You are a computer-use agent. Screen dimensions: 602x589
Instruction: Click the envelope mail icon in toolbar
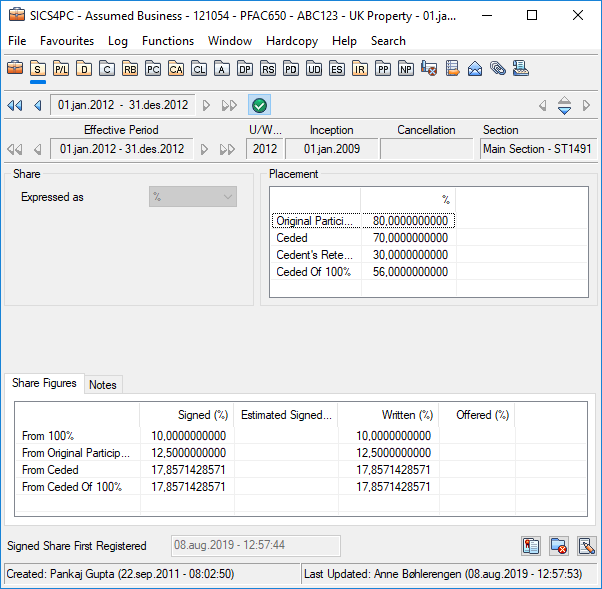(474, 69)
